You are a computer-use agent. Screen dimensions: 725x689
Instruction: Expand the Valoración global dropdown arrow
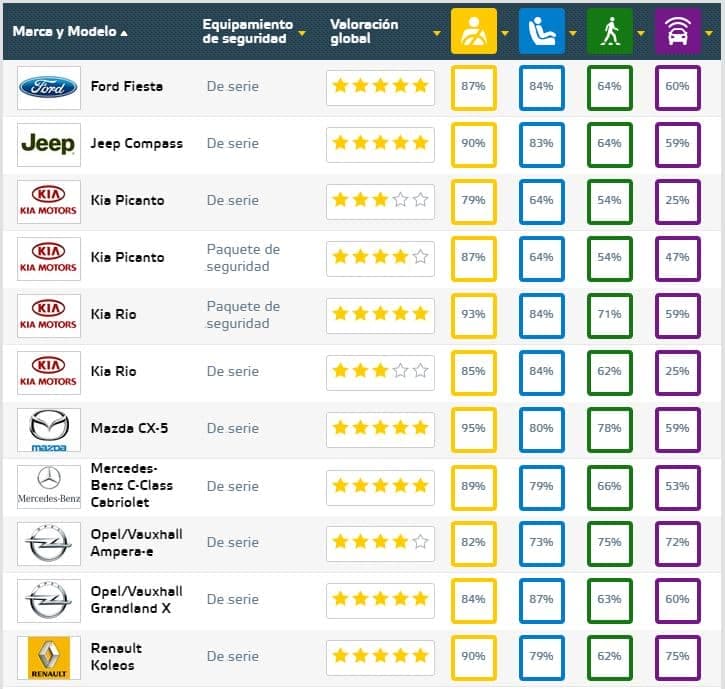tap(437, 32)
